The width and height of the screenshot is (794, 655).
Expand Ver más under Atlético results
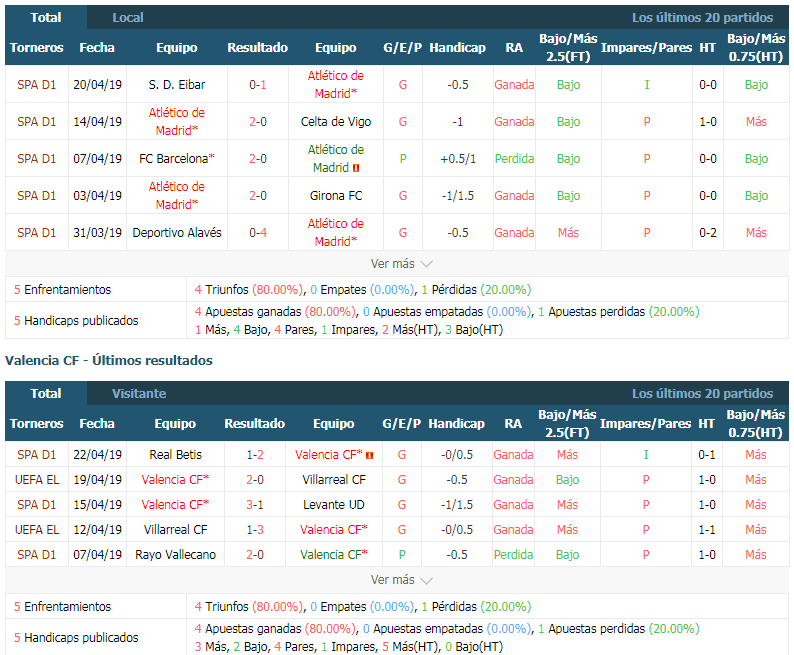pyautogui.click(x=401, y=264)
